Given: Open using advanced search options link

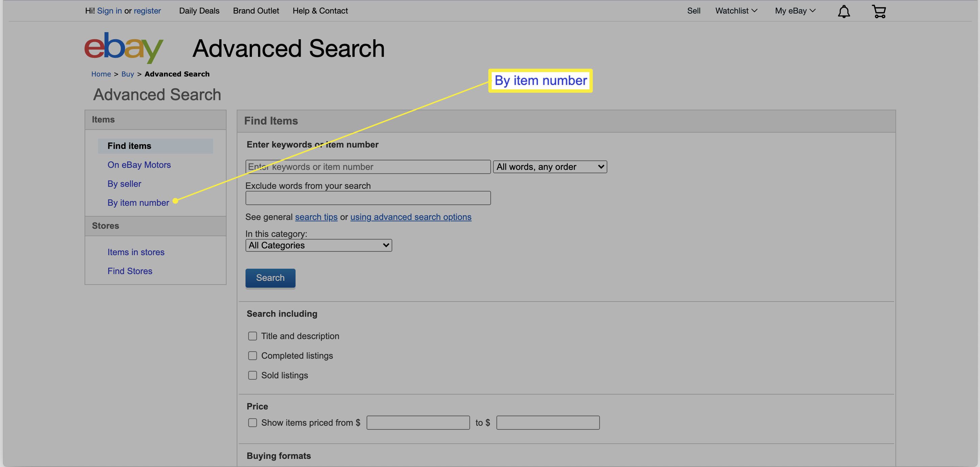Looking at the screenshot, I should (x=411, y=217).
